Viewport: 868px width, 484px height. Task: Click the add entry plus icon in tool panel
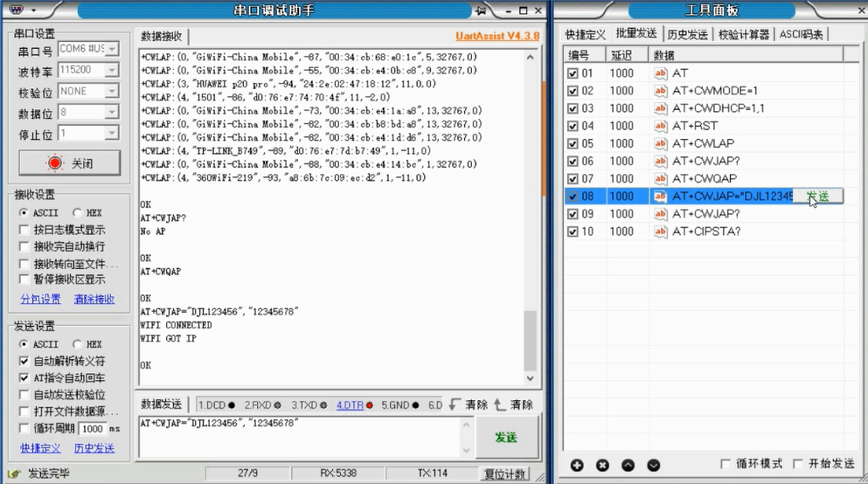(577, 465)
